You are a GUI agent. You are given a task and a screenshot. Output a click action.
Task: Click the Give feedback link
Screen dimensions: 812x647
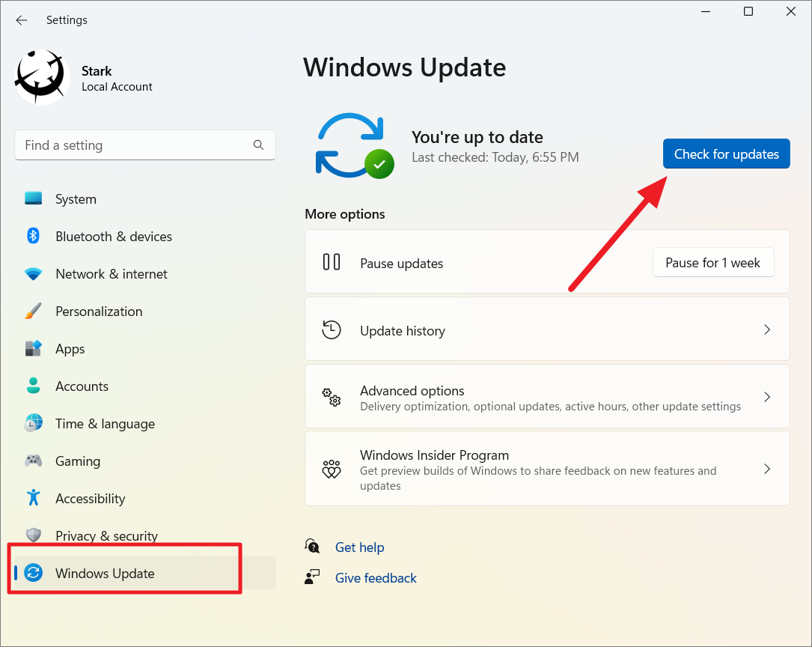[376, 578]
